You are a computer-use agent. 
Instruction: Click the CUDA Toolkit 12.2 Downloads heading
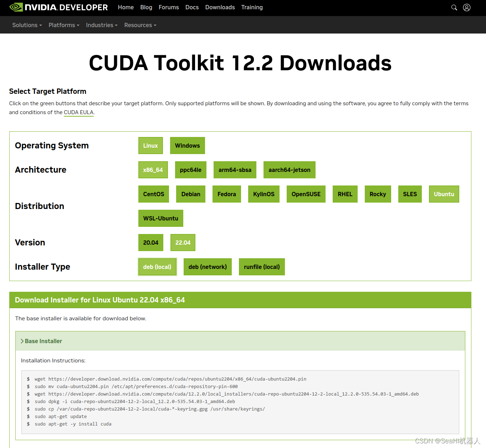point(240,63)
